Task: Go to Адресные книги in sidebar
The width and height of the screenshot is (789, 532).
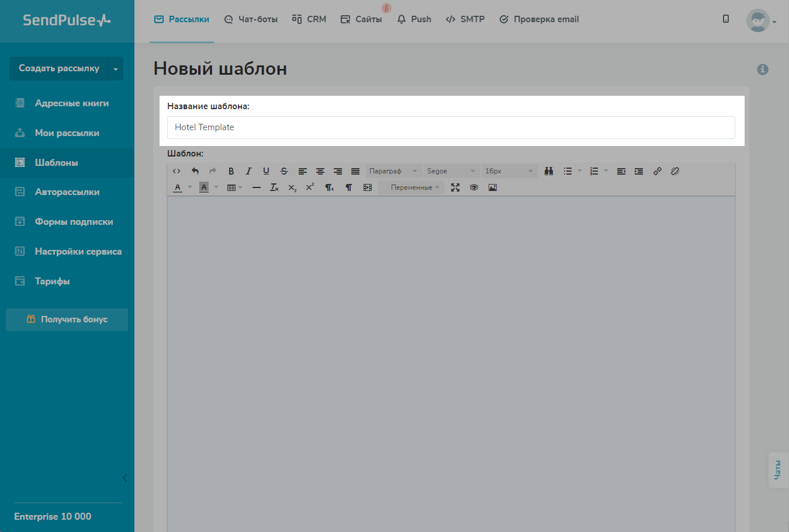Action: (x=71, y=103)
